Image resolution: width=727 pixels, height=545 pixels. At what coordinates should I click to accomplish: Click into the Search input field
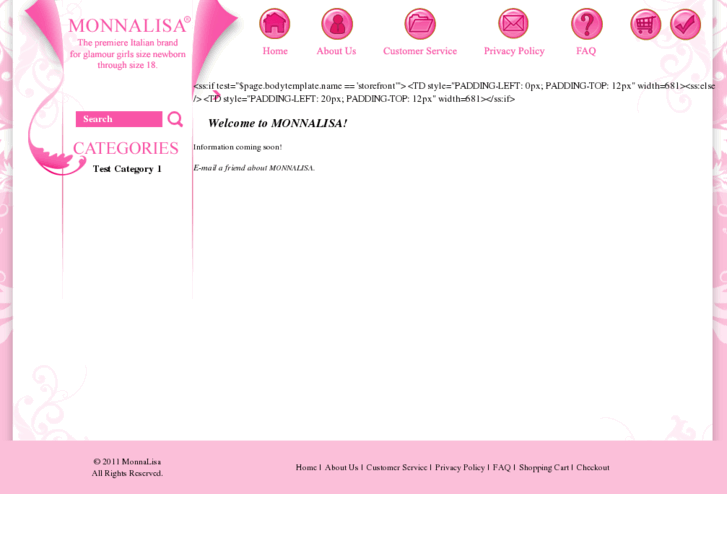point(119,119)
